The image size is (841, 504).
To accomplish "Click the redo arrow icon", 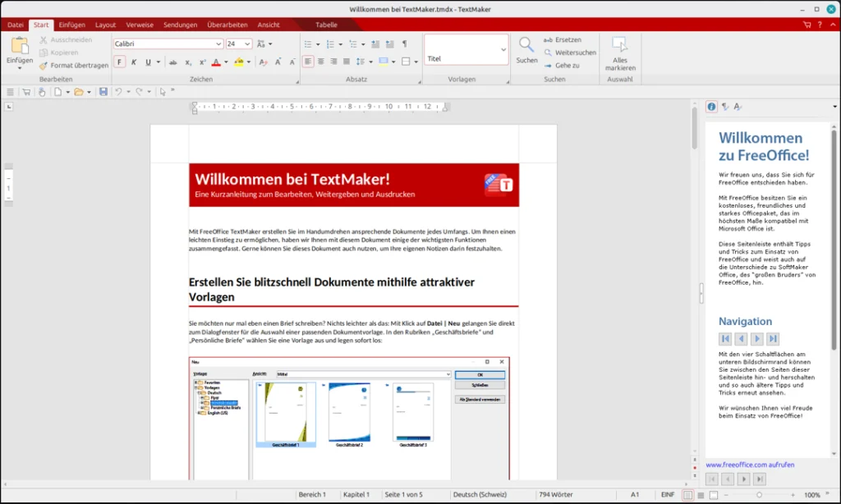I will pos(140,92).
